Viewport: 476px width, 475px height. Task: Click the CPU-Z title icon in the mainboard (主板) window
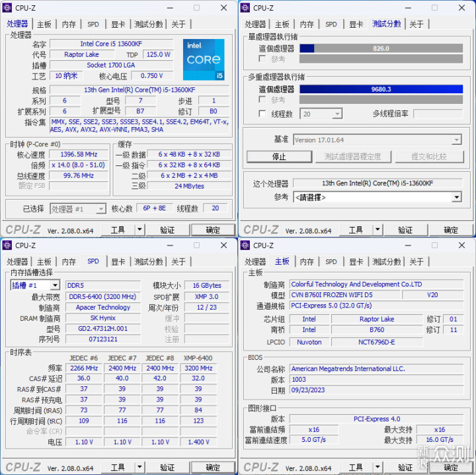tap(245, 245)
